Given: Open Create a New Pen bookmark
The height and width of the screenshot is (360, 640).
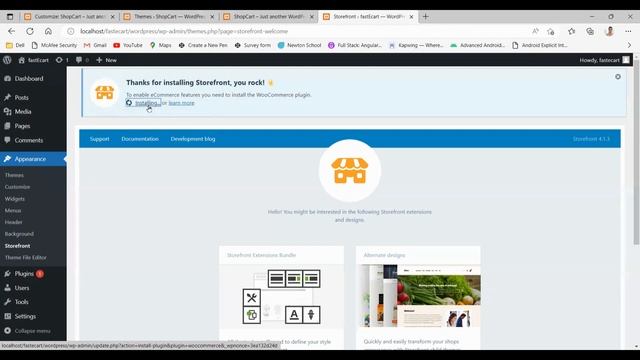Looking at the screenshot, I should pyautogui.click(x=203, y=45).
